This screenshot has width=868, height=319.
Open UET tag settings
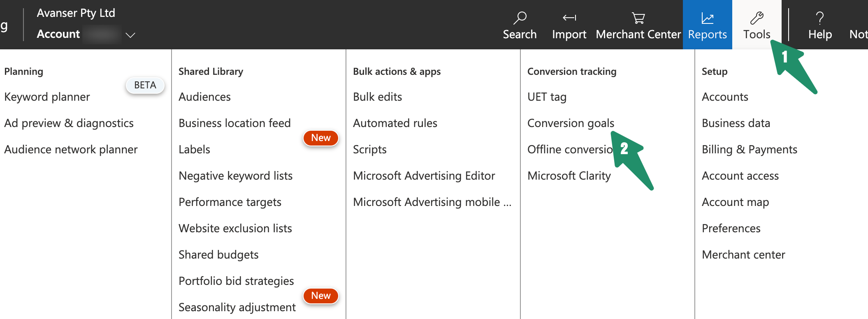(x=547, y=97)
